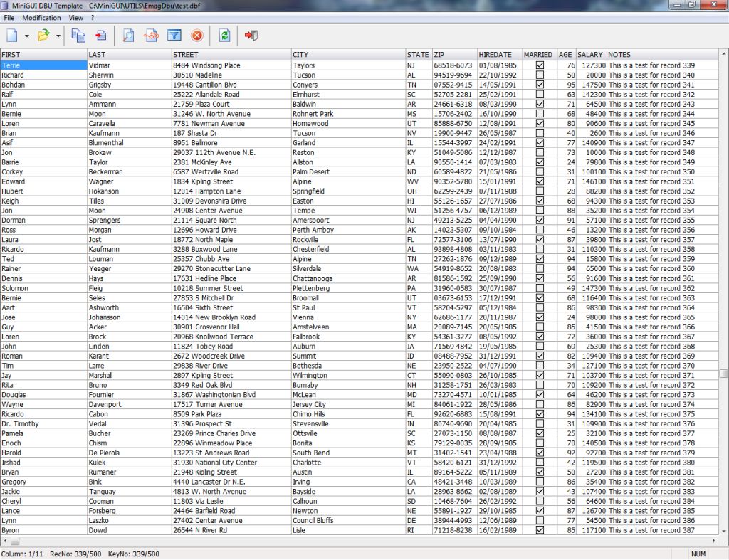729x560 pixels.
Task: Click the vertical scrollbar thumb
Action: coord(723,374)
